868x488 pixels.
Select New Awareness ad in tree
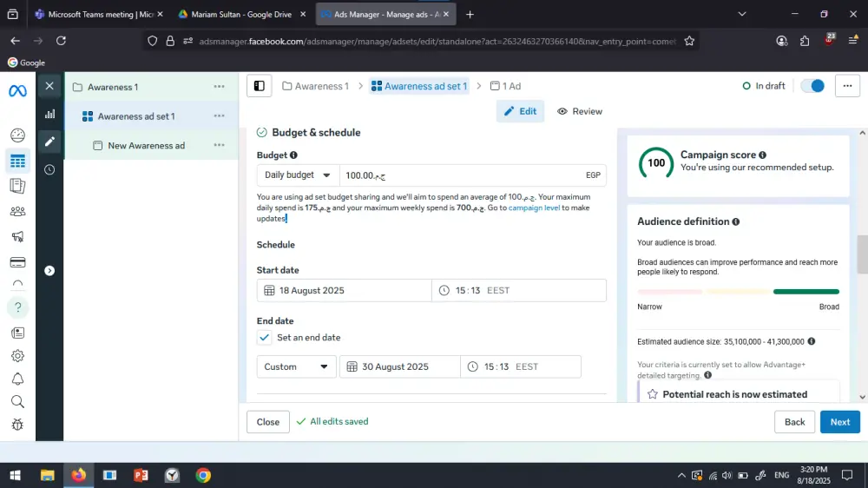146,146
